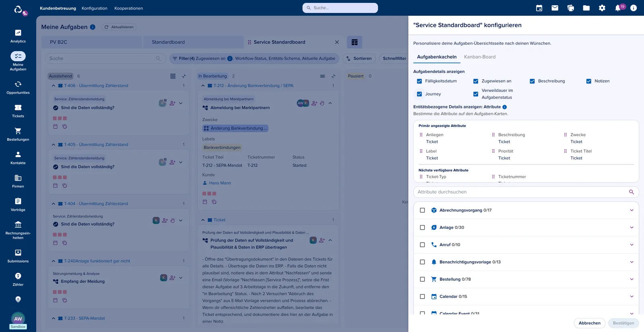Open the Hans Mann customer link

[x=220, y=183]
